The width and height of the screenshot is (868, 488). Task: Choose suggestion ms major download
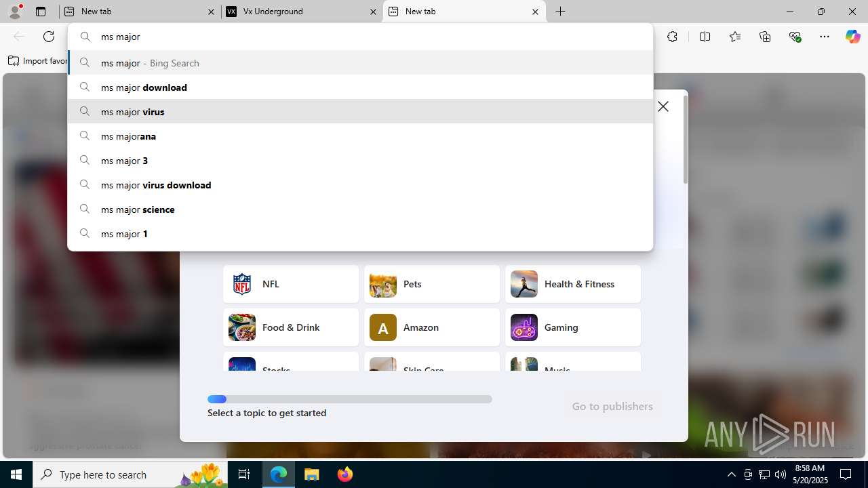pyautogui.click(x=360, y=87)
